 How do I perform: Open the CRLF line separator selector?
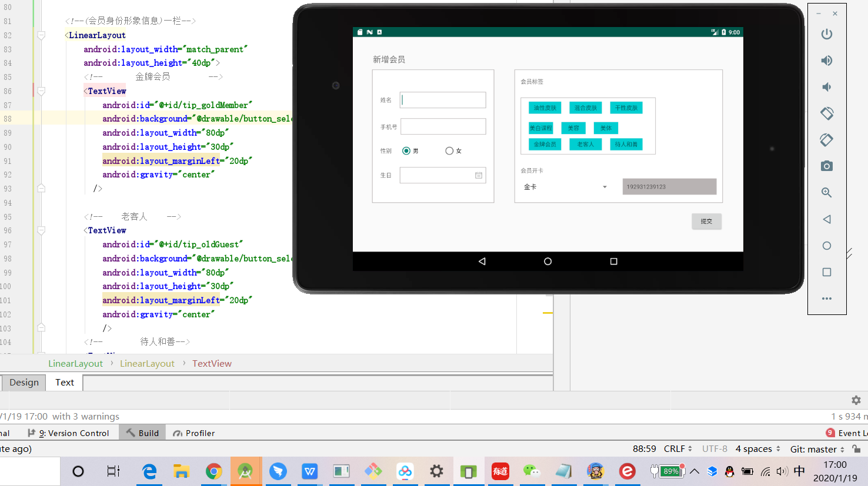click(677, 449)
